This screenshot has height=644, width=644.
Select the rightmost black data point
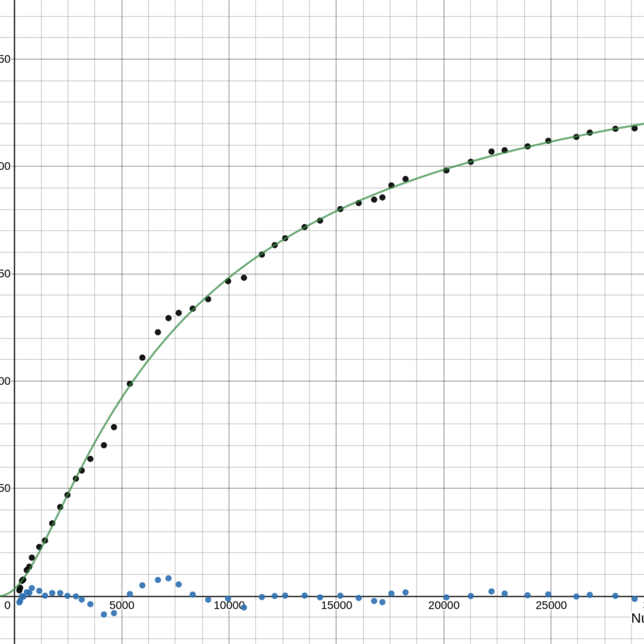(635, 128)
